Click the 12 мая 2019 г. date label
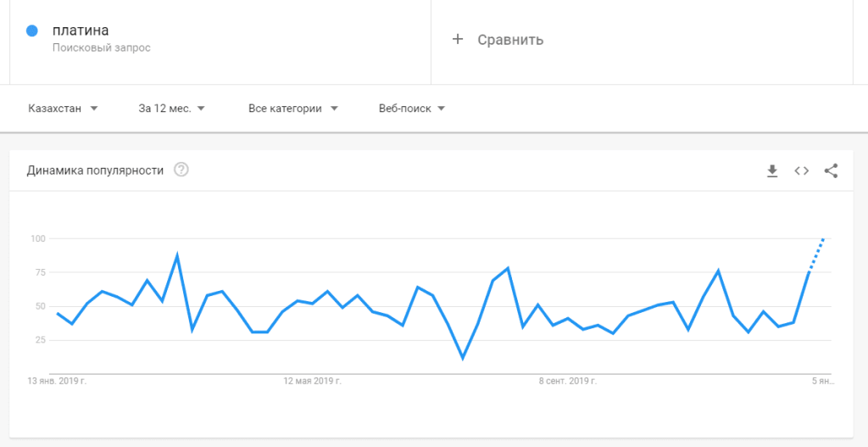This screenshot has height=447, width=868. coord(312,382)
